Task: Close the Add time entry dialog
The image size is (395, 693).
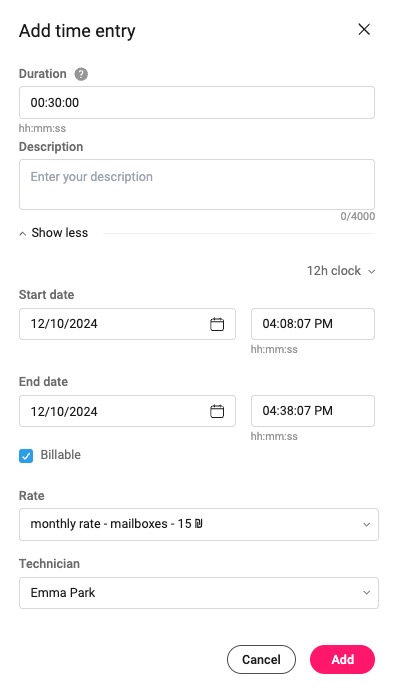Action: click(364, 30)
